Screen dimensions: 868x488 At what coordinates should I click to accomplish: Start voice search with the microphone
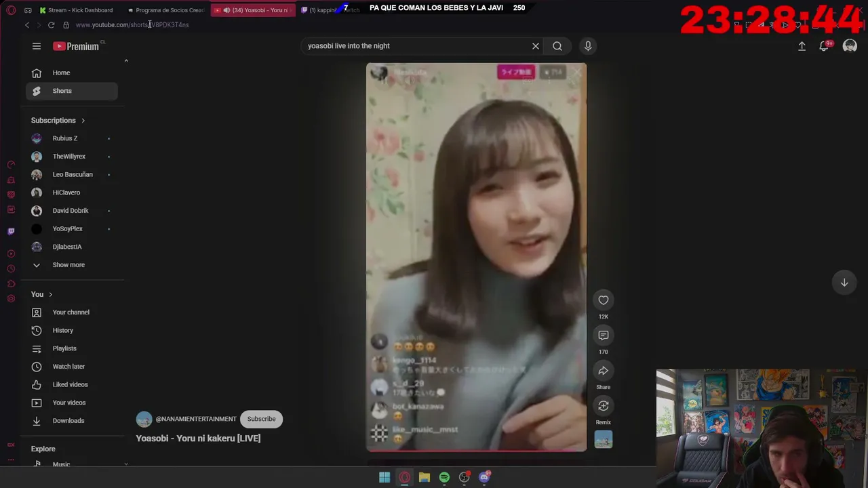(588, 46)
